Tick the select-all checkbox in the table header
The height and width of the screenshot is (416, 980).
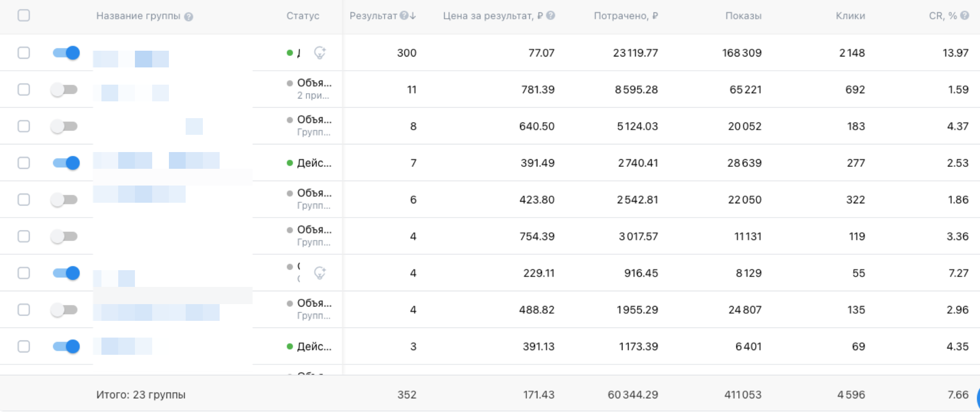[23, 16]
